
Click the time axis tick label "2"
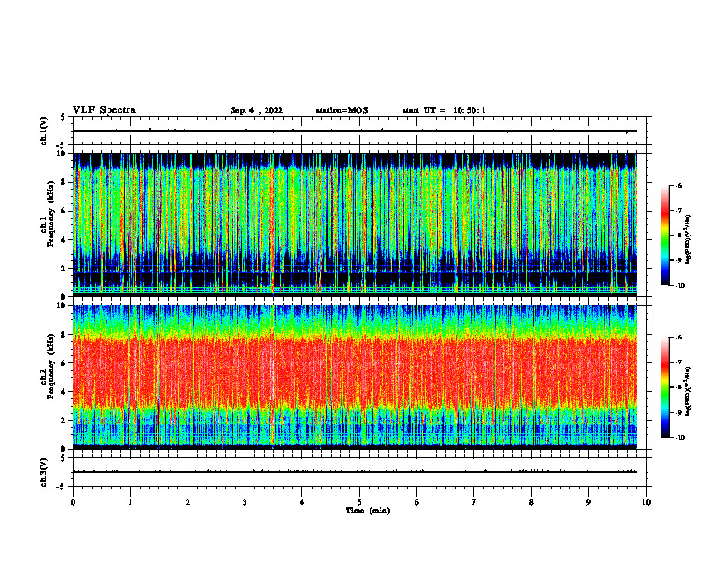tap(188, 502)
